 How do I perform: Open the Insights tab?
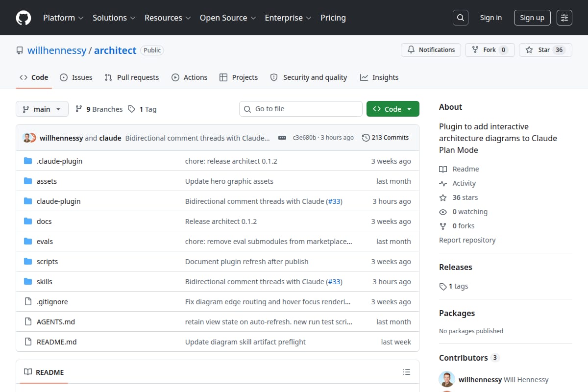379,77
